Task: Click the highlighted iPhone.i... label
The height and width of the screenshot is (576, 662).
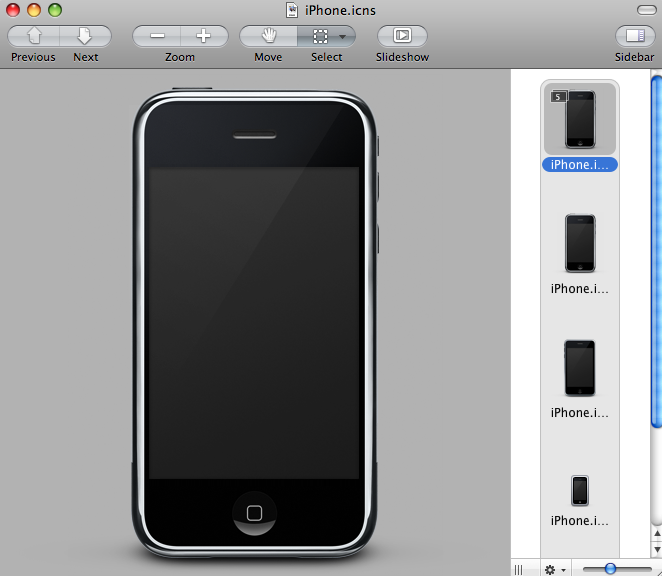Action: [x=580, y=165]
